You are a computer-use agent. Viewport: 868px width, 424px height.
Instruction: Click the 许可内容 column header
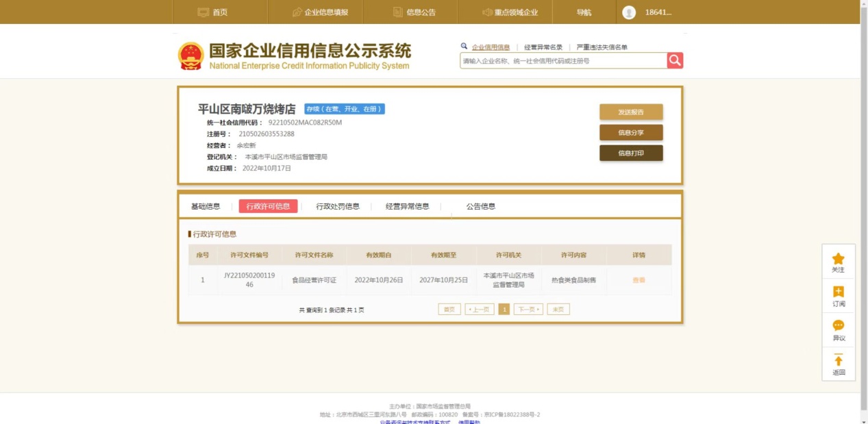pos(573,255)
